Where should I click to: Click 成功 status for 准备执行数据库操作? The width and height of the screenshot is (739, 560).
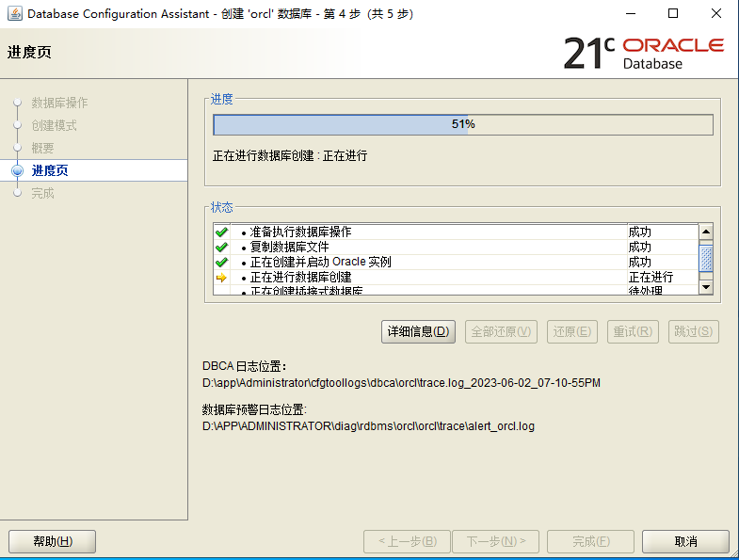639,232
